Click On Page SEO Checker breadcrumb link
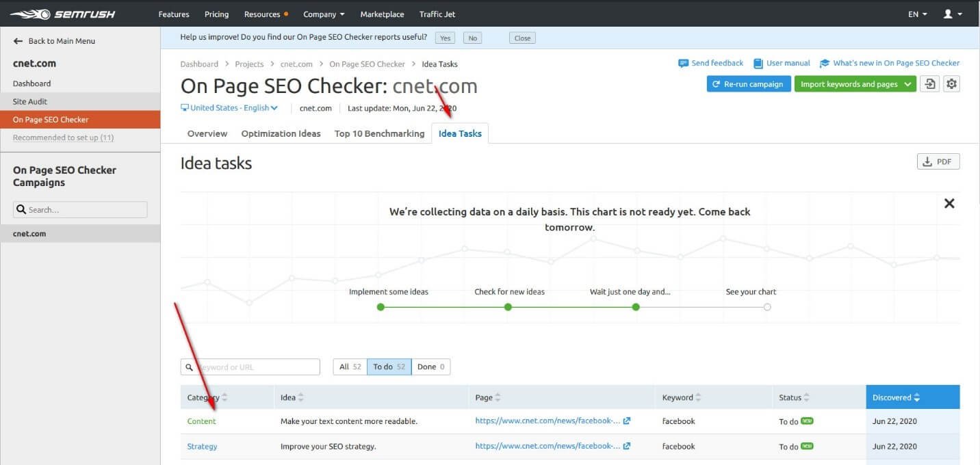Image resolution: width=980 pixels, height=465 pixels. pyautogui.click(x=367, y=64)
